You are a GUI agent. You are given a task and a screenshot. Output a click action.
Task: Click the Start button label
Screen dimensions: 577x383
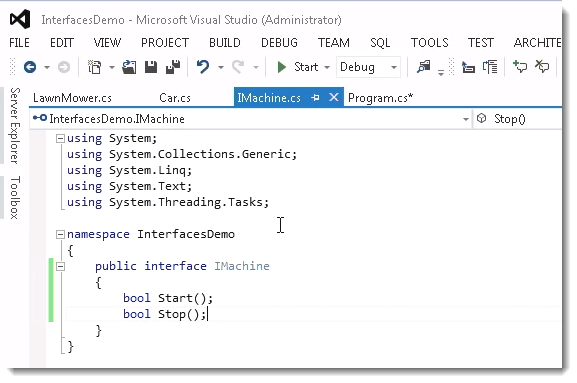pyautogui.click(x=306, y=67)
